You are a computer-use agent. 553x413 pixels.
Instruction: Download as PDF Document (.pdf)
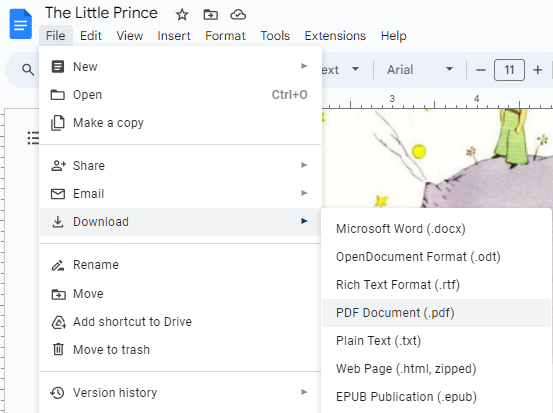click(436, 313)
